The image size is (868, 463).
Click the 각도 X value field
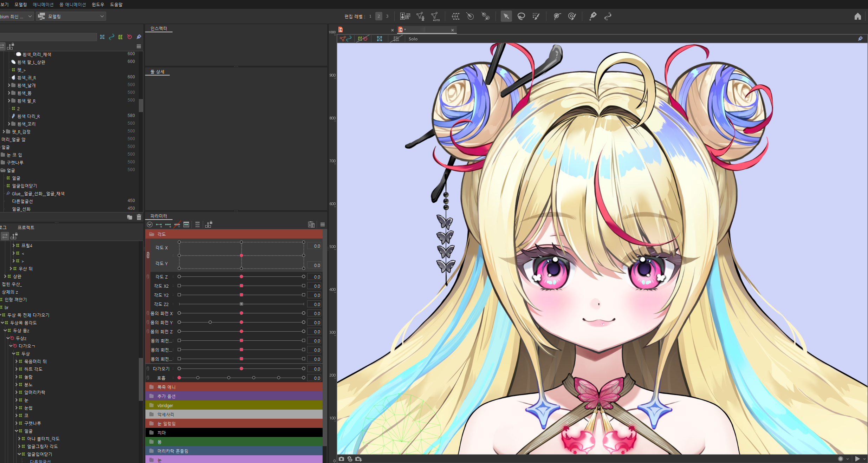[315, 246]
